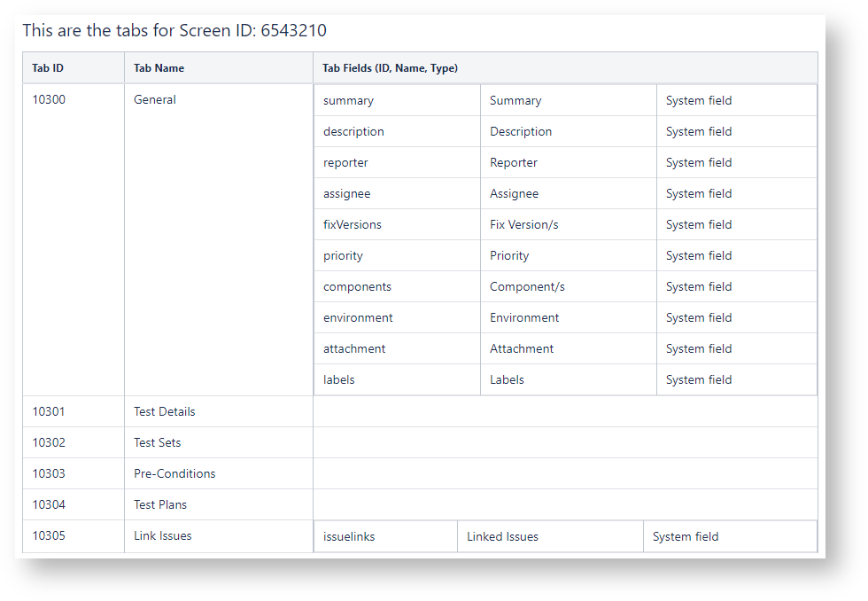
Task: Click the Priority field name cell
Action: (x=509, y=256)
